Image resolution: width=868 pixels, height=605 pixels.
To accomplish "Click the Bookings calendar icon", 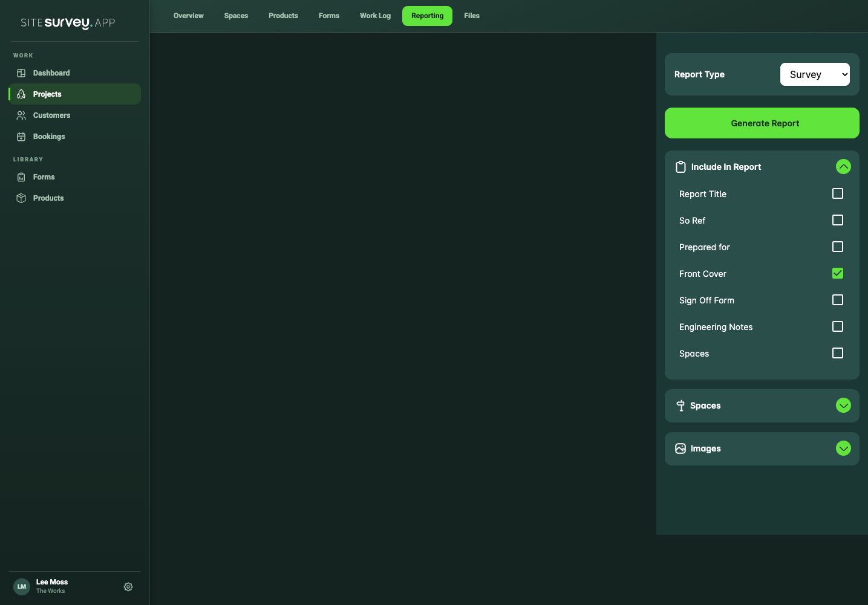I will coord(21,137).
